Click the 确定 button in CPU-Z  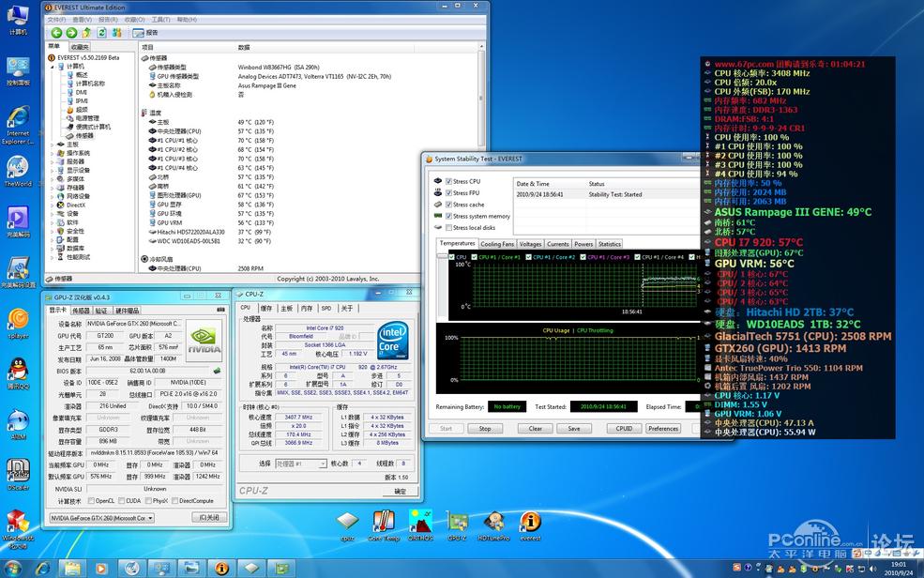point(401,491)
